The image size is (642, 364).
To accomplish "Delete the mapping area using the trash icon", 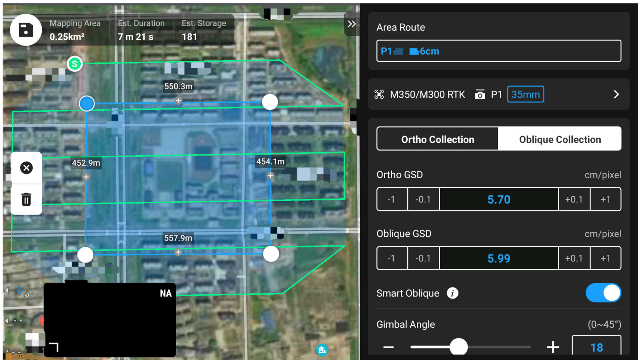I will 26,199.
